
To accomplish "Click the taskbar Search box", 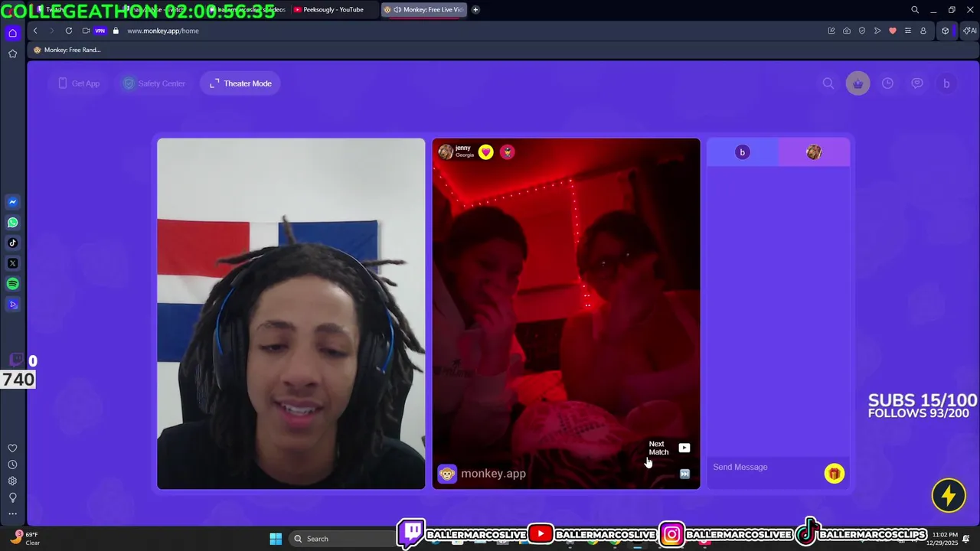I will point(342,539).
